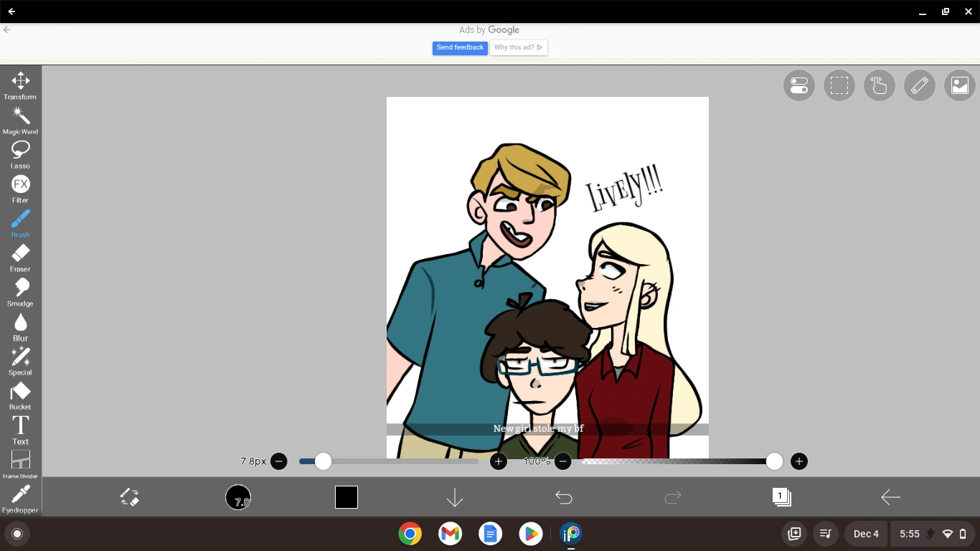Select the Magic Wand tool
This screenshot has height=551, width=980.
[x=20, y=117]
